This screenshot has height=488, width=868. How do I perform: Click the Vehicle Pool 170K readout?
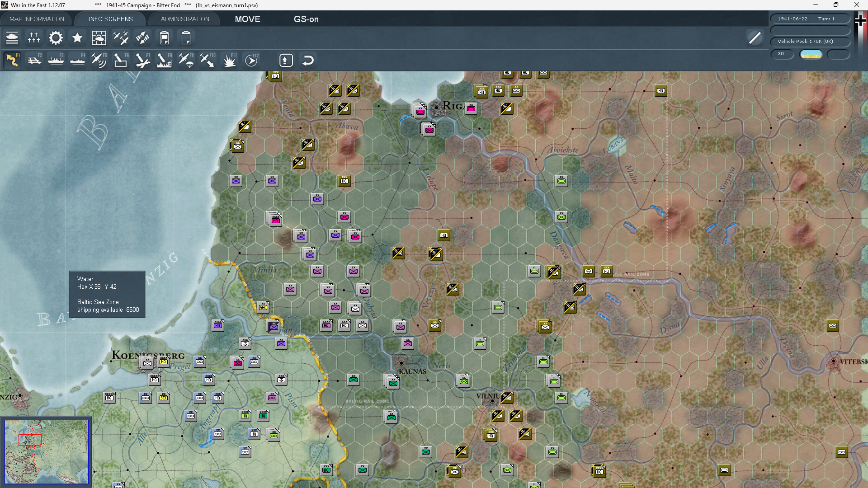(x=810, y=42)
